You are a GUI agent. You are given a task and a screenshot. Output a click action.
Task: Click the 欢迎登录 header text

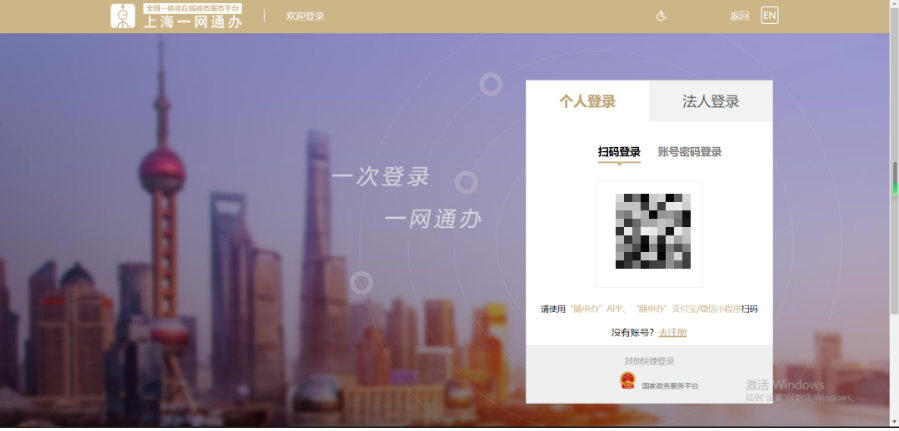[x=305, y=16]
